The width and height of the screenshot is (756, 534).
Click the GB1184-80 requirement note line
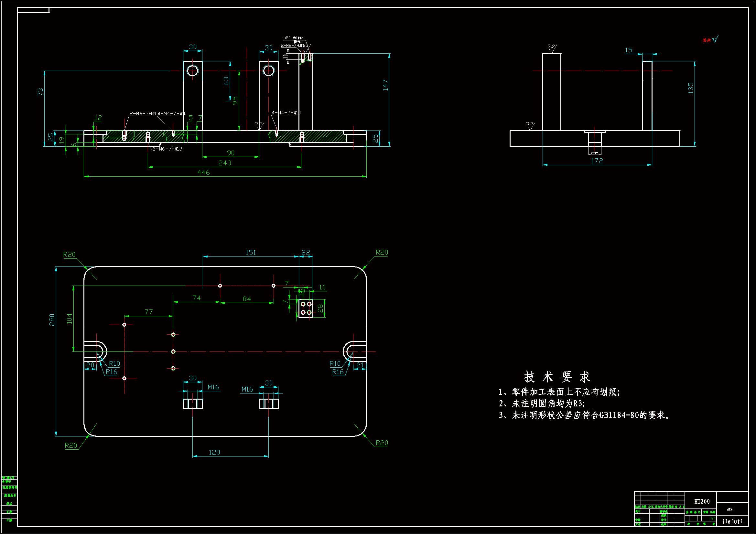(x=584, y=415)
